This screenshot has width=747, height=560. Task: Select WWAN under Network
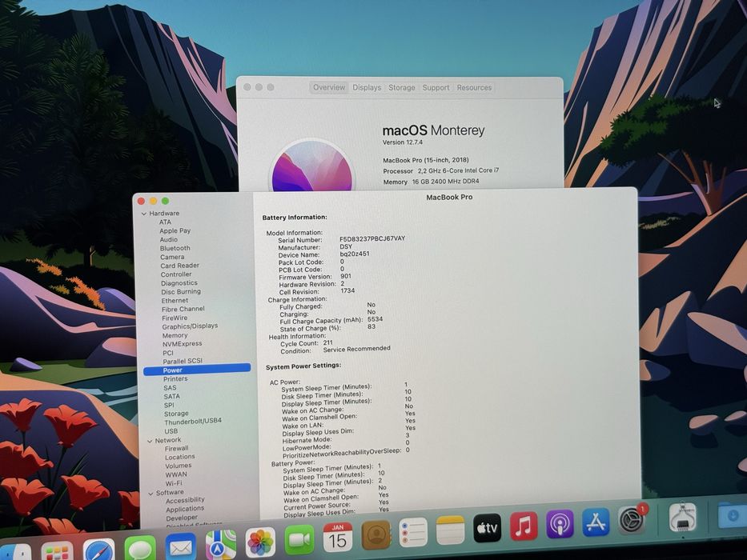click(x=176, y=474)
